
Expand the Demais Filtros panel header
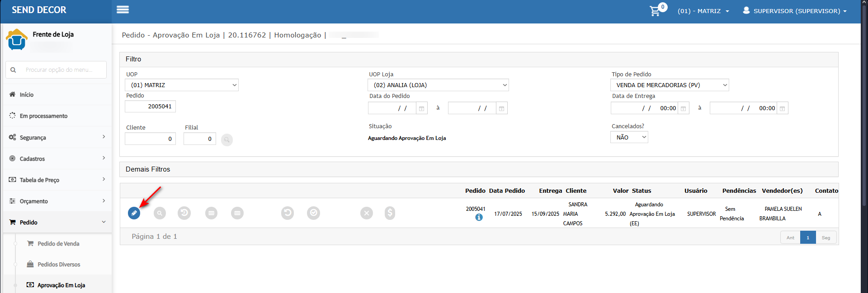479,169
